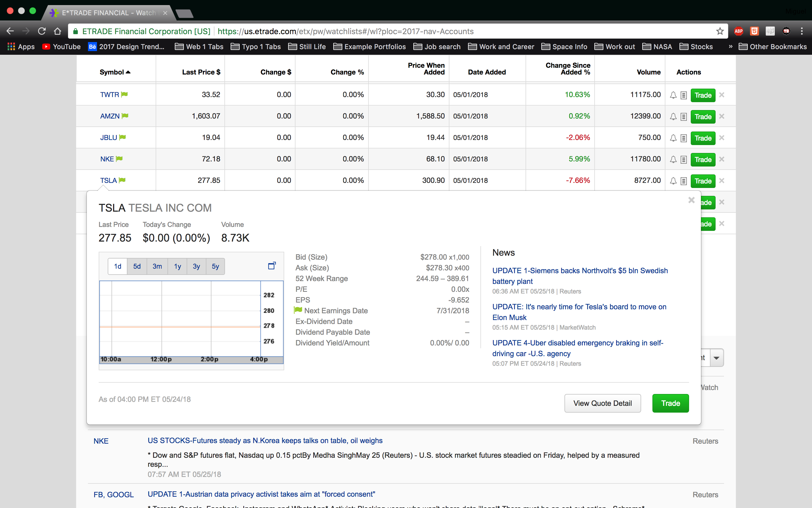Open the Austrian data privacy activist headline
This screenshot has height=508, width=812.
(261, 494)
